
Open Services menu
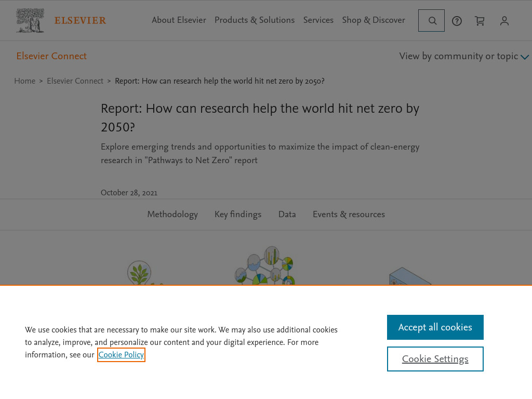(318, 20)
